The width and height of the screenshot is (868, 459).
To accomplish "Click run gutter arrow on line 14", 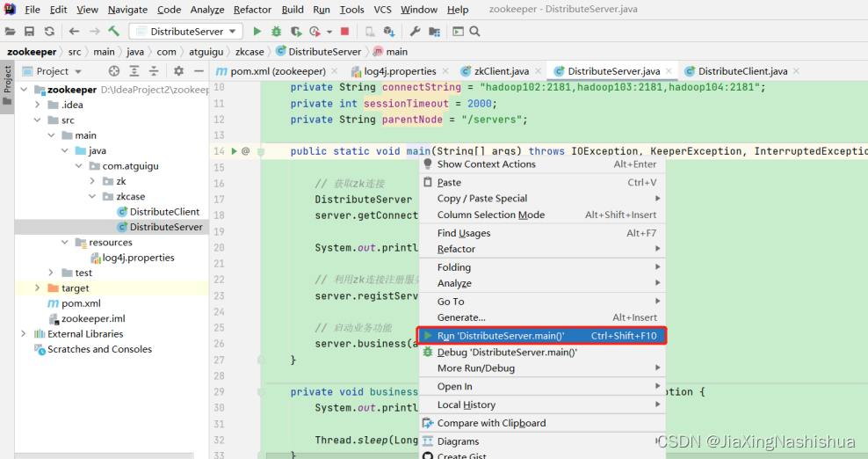I will (x=235, y=150).
